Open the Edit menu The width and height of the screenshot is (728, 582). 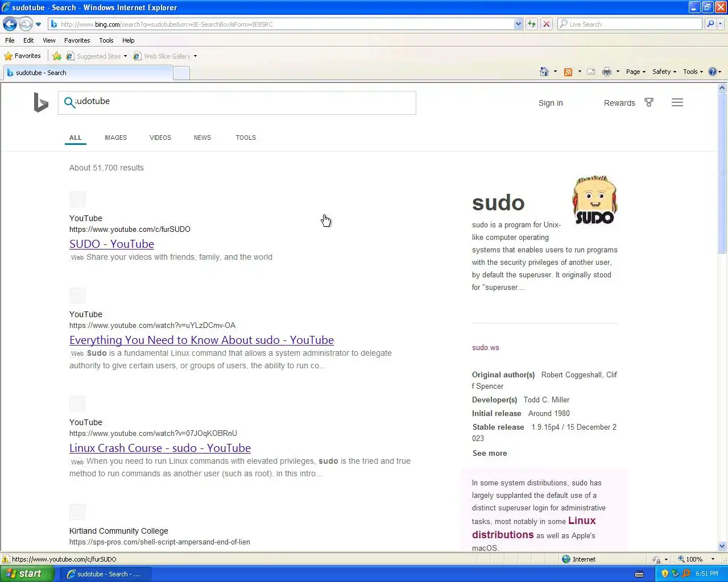[x=28, y=40]
